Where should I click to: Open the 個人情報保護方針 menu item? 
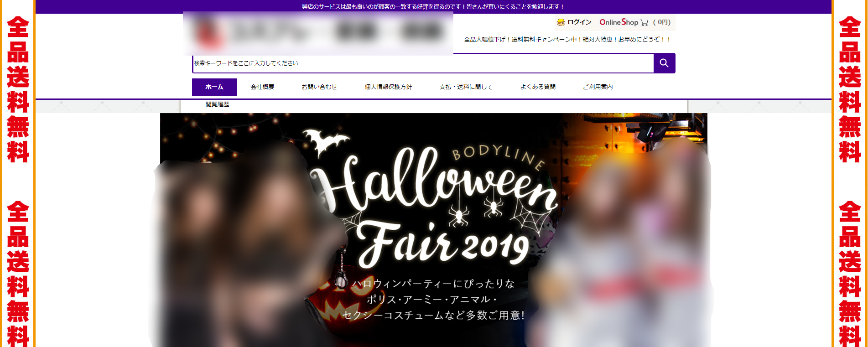tap(388, 87)
